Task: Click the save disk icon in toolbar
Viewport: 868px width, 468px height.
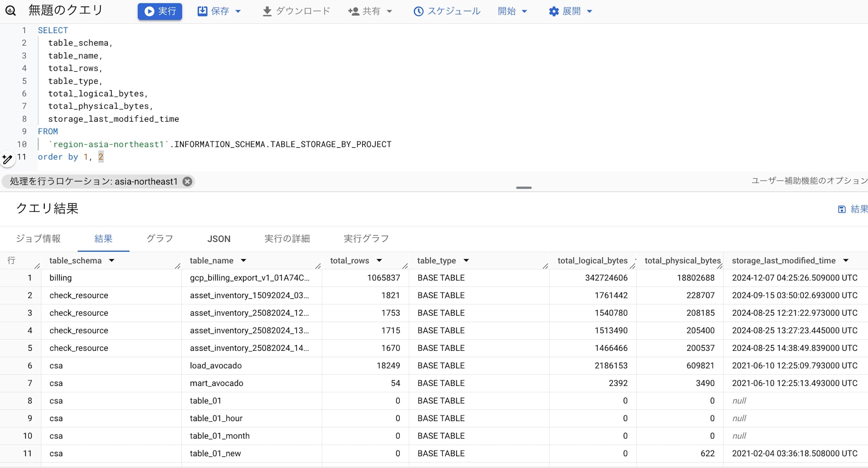Action: (202, 11)
